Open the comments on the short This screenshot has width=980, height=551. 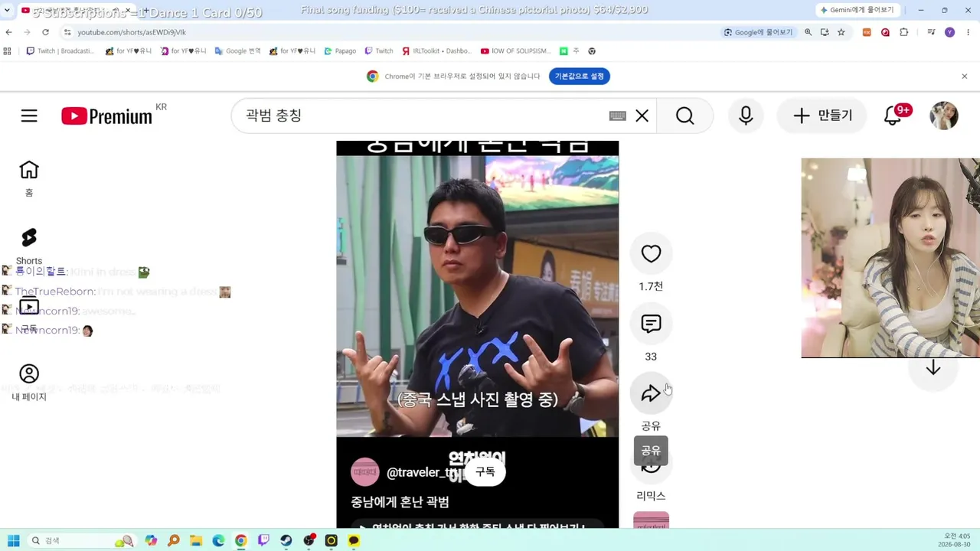pyautogui.click(x=651, y=324)
